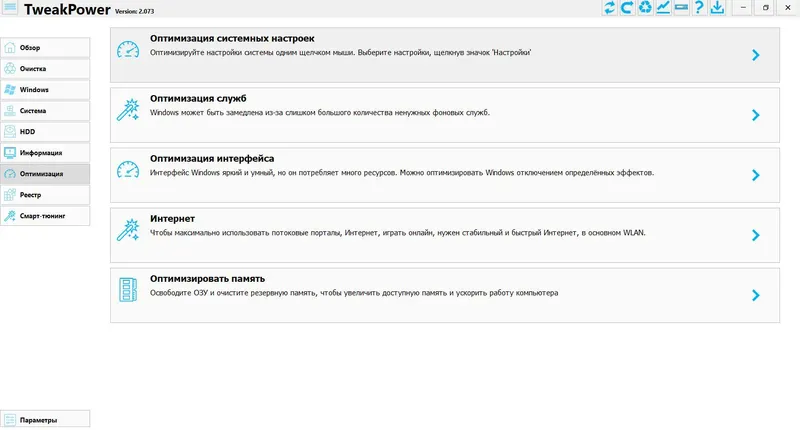Click the recycle icon in top toolbar
The width and height of the screenshot is (800, 430).
645,8
